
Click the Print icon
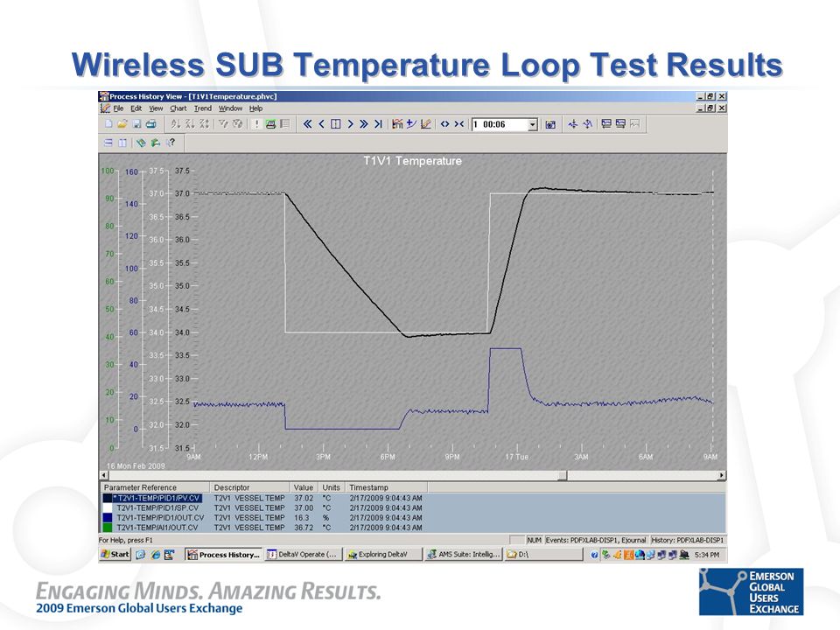151,124
